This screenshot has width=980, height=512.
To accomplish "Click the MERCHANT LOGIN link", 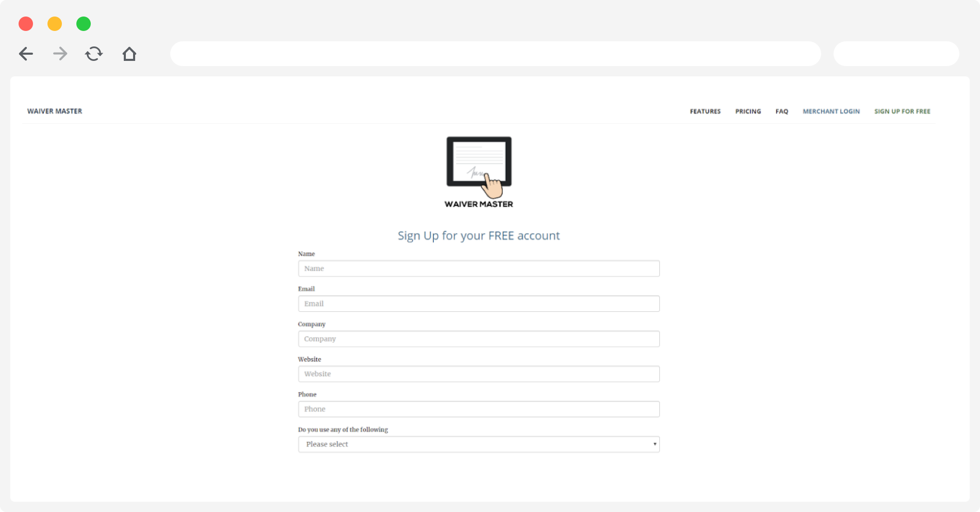I will point(831,111).
